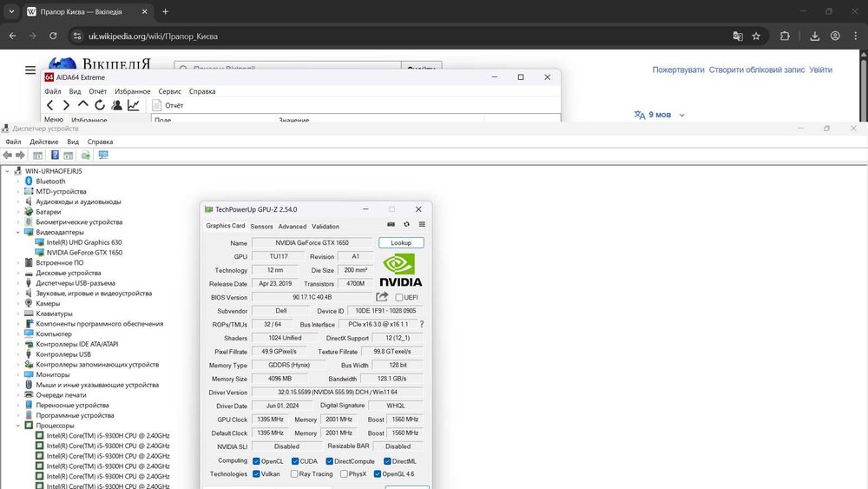The image size is (868, 489).
Task: Click Lookup button in GPU-Z
Action: [x=401, y=242]
